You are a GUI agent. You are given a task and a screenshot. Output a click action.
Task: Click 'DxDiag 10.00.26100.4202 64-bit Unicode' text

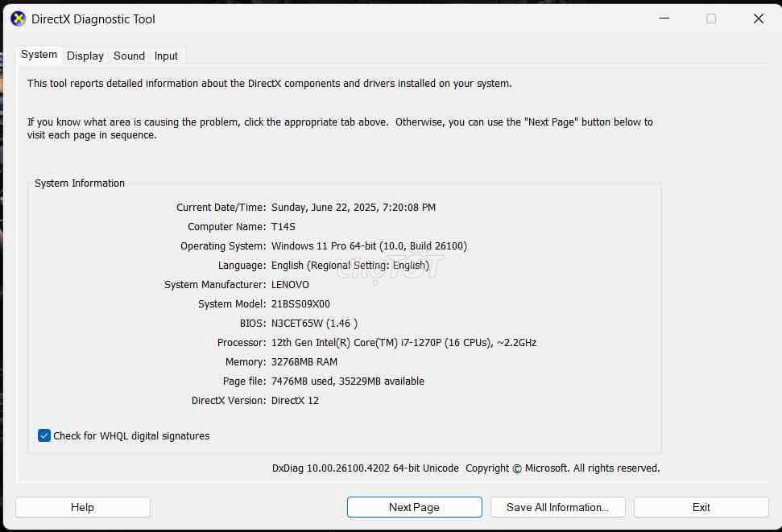(x=365, y=468)
